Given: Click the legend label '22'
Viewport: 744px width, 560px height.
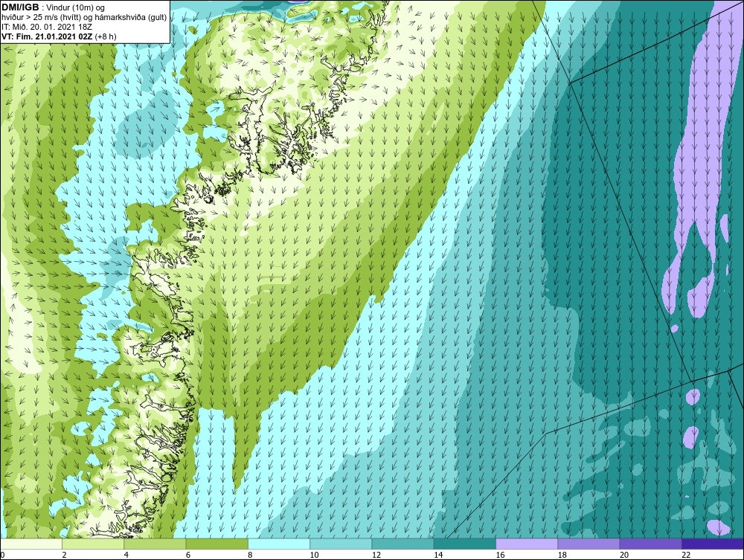Looking at the screenshot, I should tap(686, 555).
